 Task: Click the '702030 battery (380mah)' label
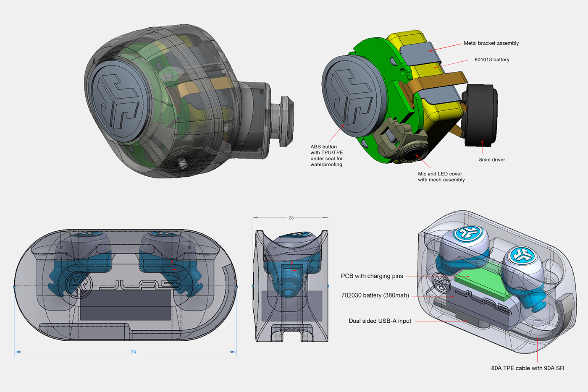click(375, 295)
